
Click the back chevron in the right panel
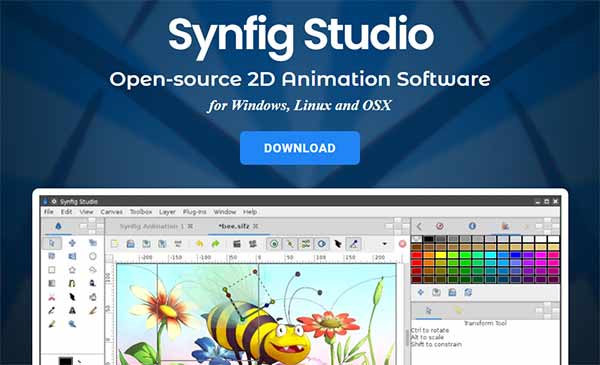[419, 226]
